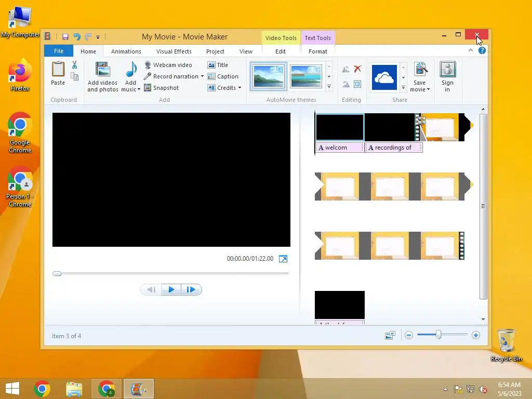
Task: Apply the second AutoMovie theme
Action: click(x=305, y=76)
